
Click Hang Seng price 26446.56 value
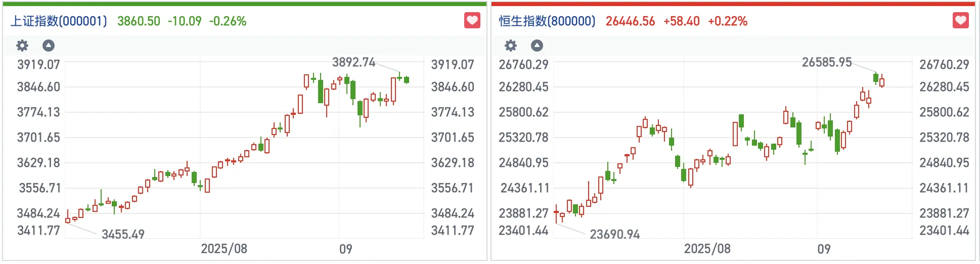pyautogui.click(x=630, y=21)
